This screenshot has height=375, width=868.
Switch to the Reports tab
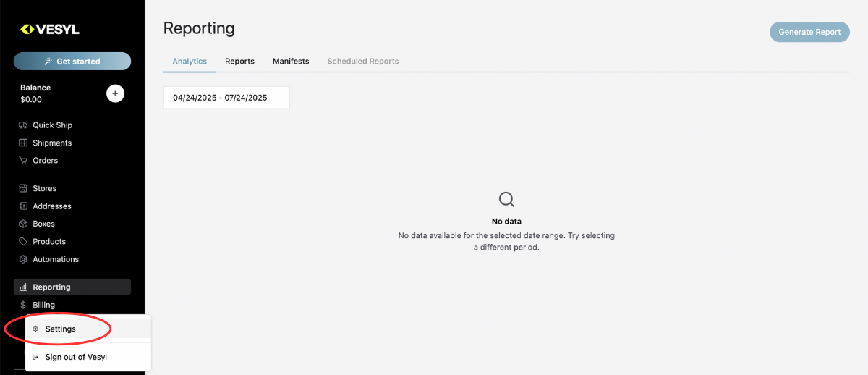[x=239, y=62]
